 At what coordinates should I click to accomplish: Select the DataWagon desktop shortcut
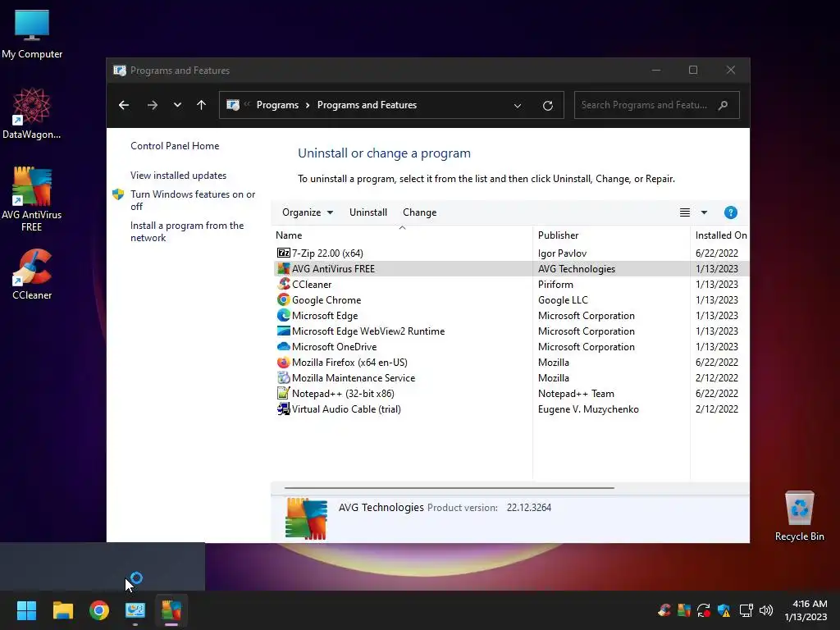coord(32,113)
